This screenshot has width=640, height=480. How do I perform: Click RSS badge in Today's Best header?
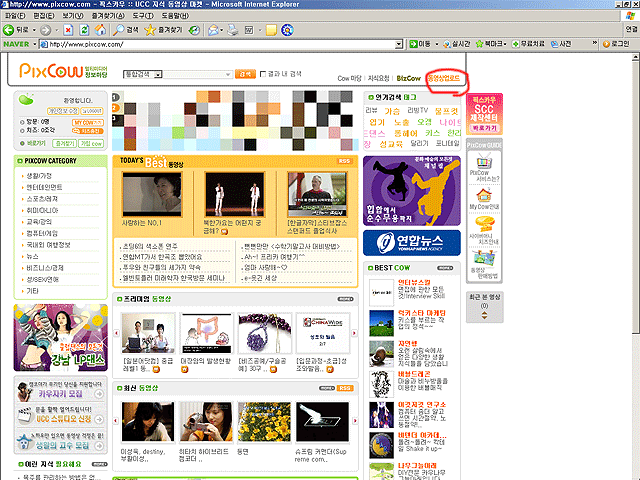tap(344, 161)
